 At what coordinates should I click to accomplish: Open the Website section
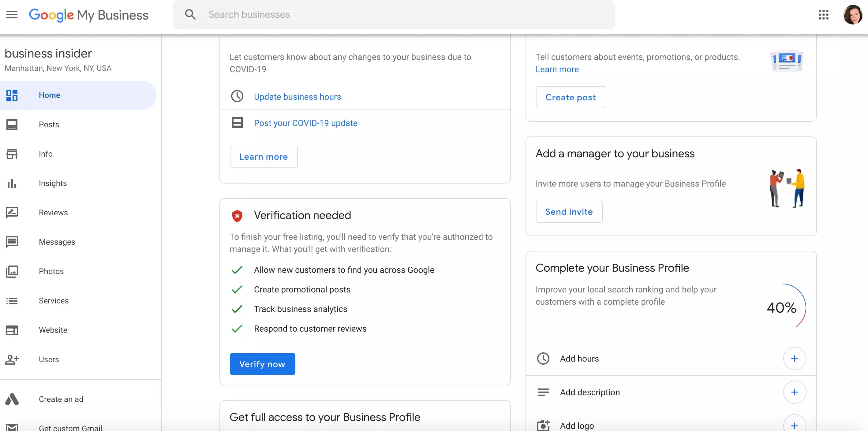[x=78, y=330]
